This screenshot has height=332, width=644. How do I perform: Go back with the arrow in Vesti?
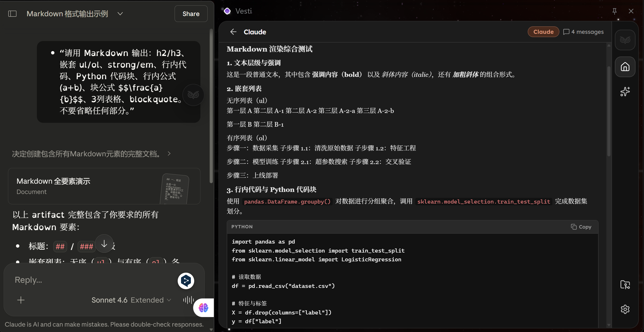click(x=233, y=32)
